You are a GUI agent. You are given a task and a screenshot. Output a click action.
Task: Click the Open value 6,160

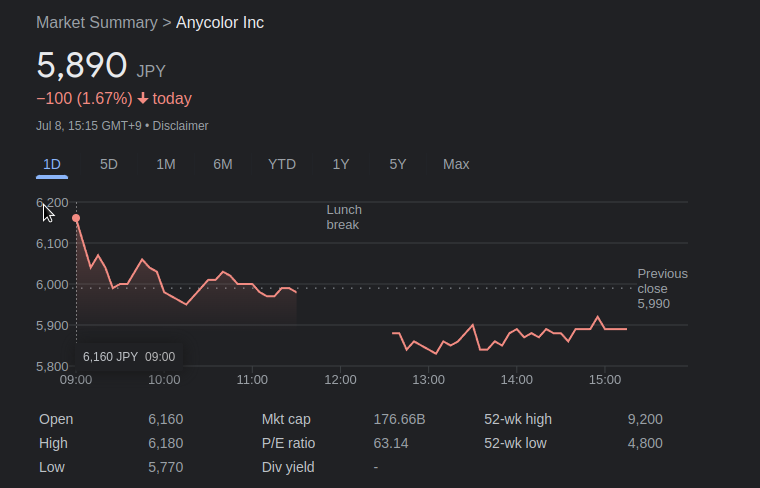click(x=166, y=419)
